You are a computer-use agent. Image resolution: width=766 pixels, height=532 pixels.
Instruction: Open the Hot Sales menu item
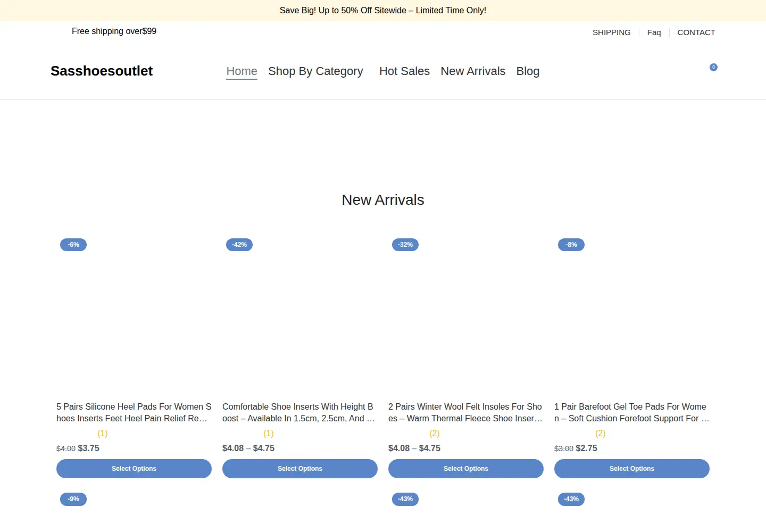point(404,71)
